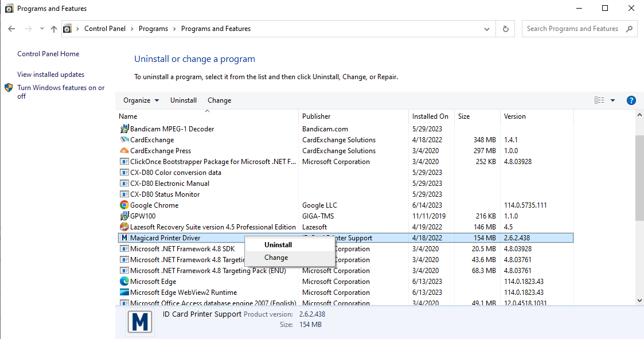Click the Magicard Printer Driver M icon
This screenshot has width=644, height=339.
(124, 238)
